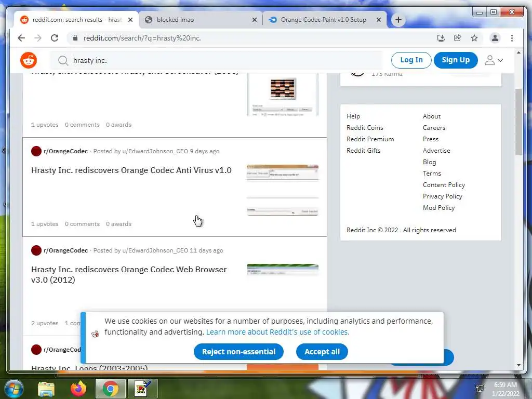Open 'Learn more about Reddit's use of cookies'
The image size is (532, 399).
coord(277,332)
